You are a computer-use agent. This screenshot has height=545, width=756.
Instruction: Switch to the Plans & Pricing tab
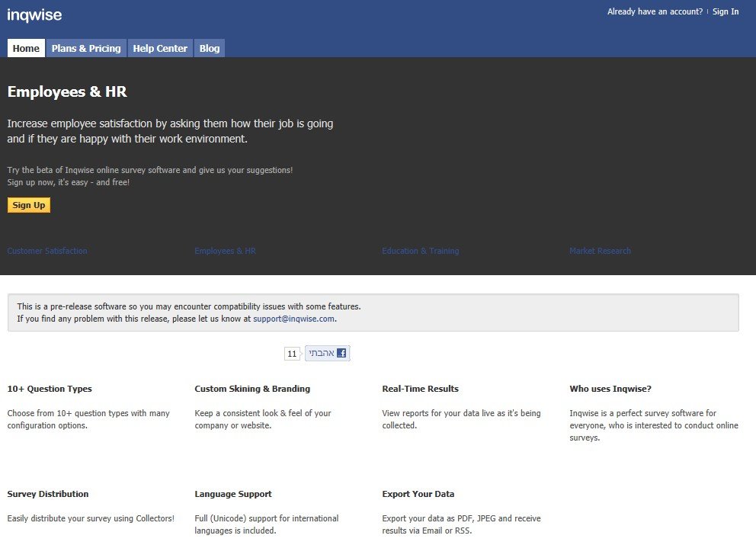[x=86, y=48]
